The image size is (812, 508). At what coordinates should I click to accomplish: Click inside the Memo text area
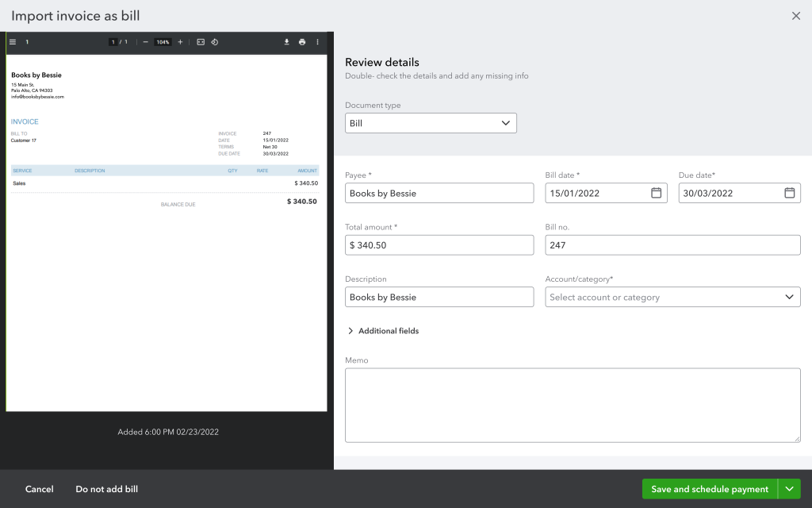(573, 406)
